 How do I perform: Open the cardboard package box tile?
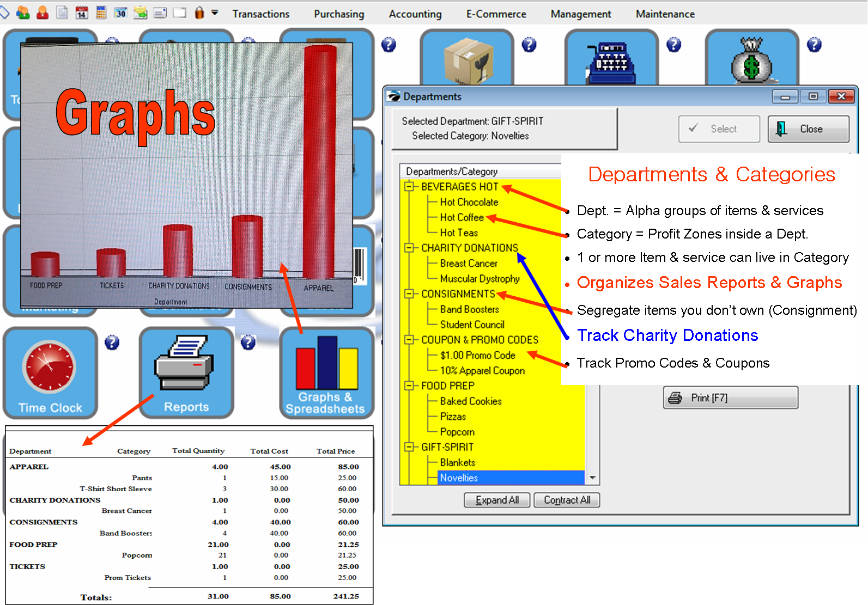(468, 58)
